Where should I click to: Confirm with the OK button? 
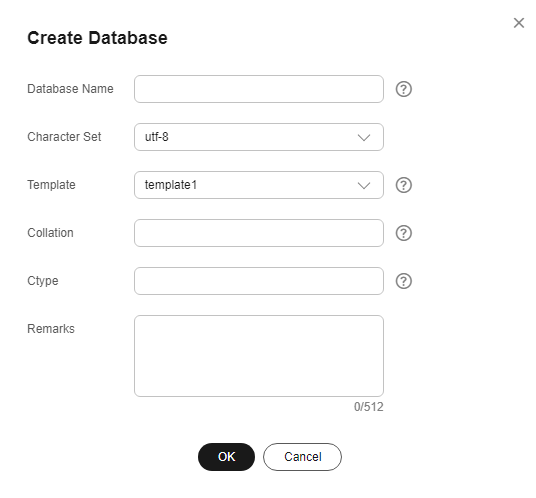(x=226, y=457)
